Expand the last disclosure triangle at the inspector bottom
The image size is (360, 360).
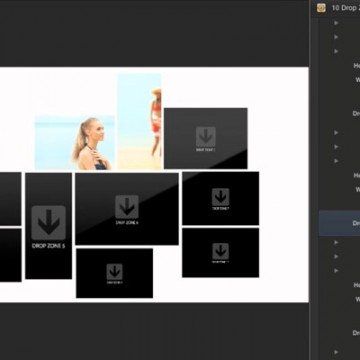point(336,352)
